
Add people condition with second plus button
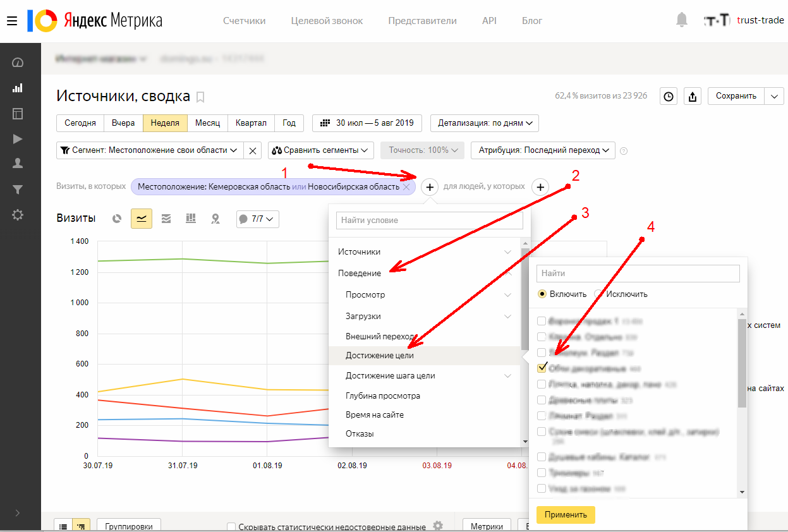pos(540,187)
